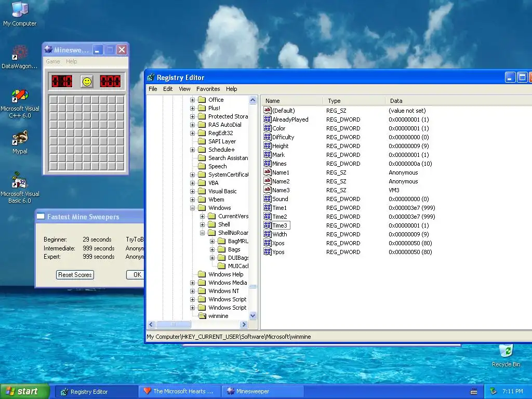Screen dimensions: 532x399
Task: Click the Name1 string value icon
Action: (268, 172)
